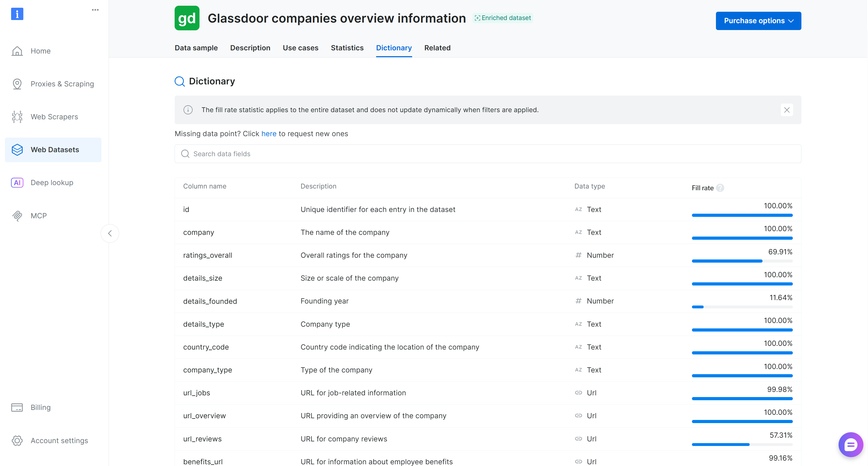Click 'Founding year' description text
The width and height of the screenshot is (868, 466).
tap(324, 301)
